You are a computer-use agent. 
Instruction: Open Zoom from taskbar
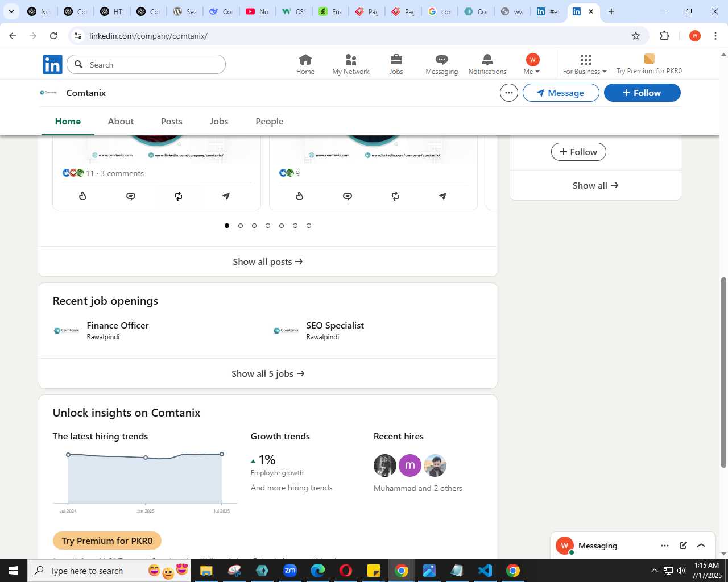coord(290,571)
